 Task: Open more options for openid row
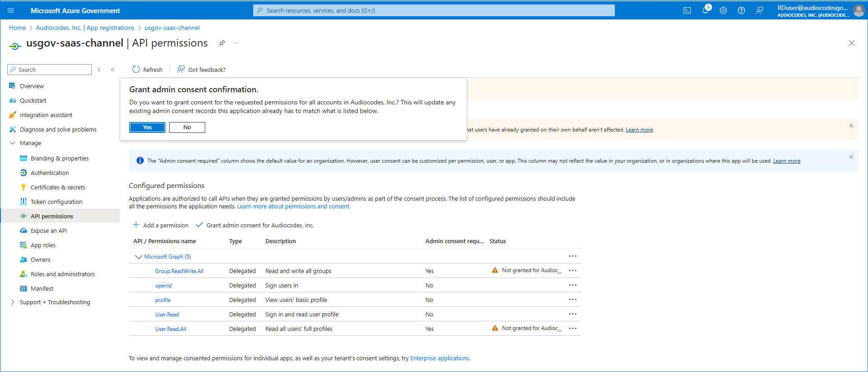pos(573,285)
